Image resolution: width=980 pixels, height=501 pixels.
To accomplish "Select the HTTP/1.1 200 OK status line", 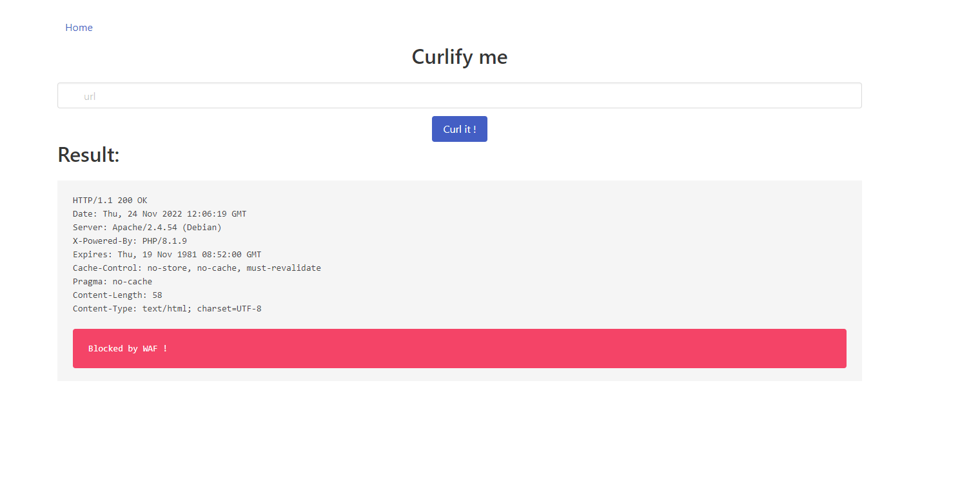I will pos(110,201).
